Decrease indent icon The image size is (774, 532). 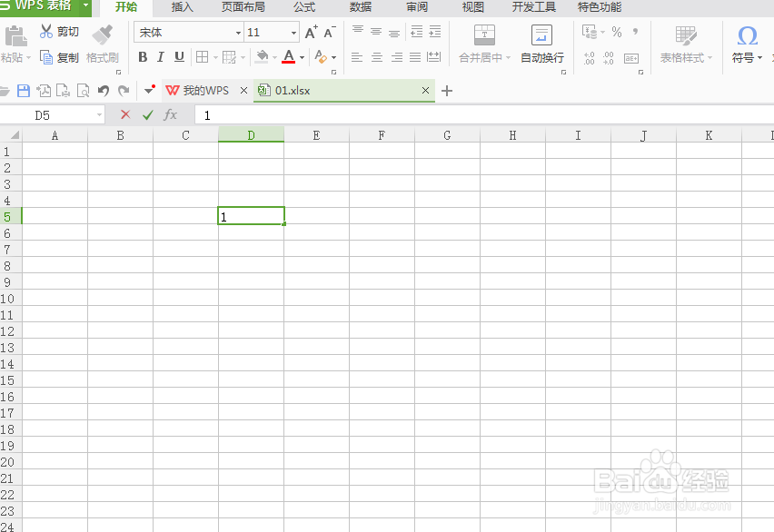[417, 32]
